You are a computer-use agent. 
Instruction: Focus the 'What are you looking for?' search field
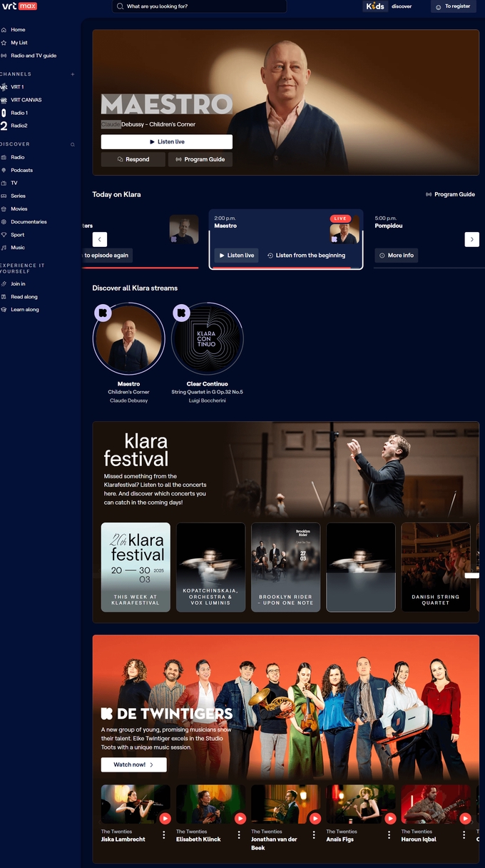pos(200,6)
